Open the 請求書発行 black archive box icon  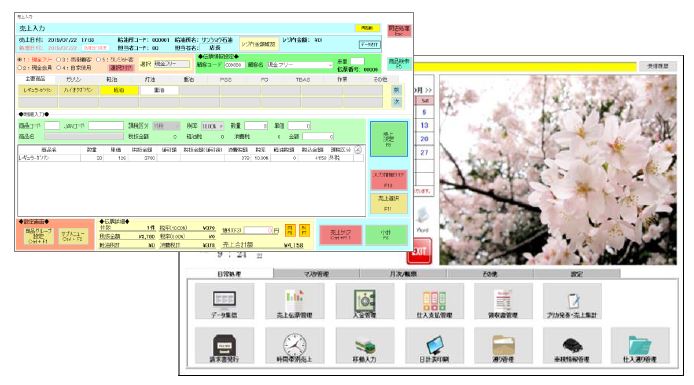tap(224, 346)
